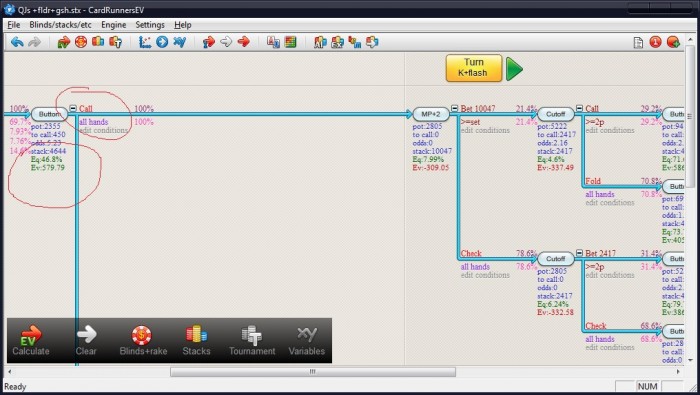Open the Engine menu

coord(113,25)
